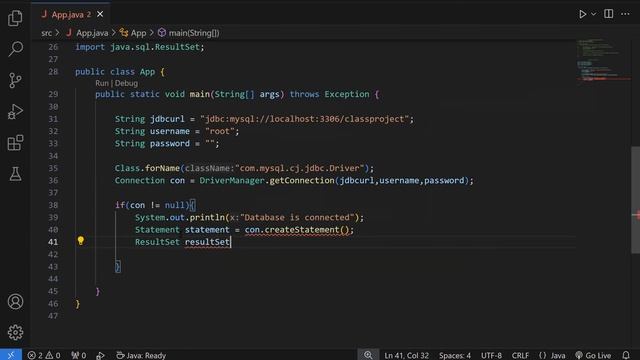Split the editor to the right
The height and width of the screenshot is (360, 640).
click(609, 14)
